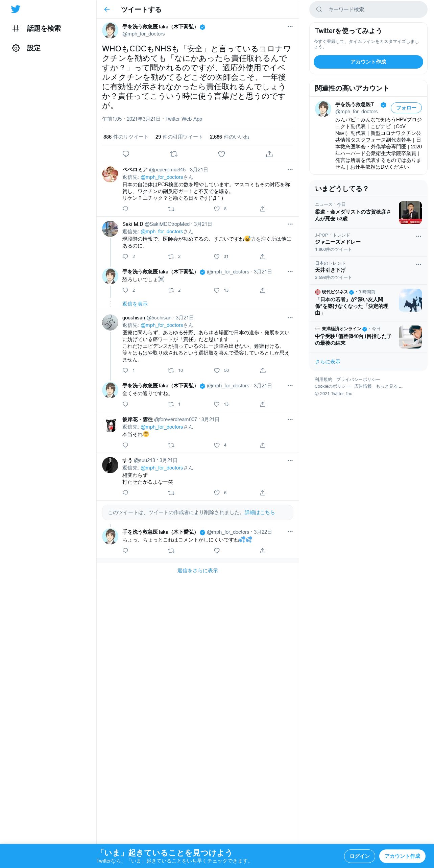View 2,686 件のいいね list
The width and height of the screenshot is (434, 868).
click(x=229, y=137)
